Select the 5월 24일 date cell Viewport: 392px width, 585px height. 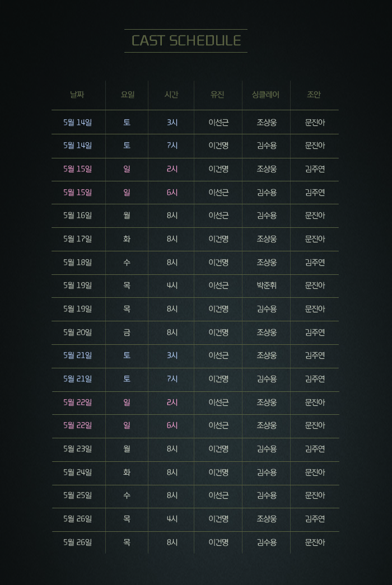[x=78, y=472]
